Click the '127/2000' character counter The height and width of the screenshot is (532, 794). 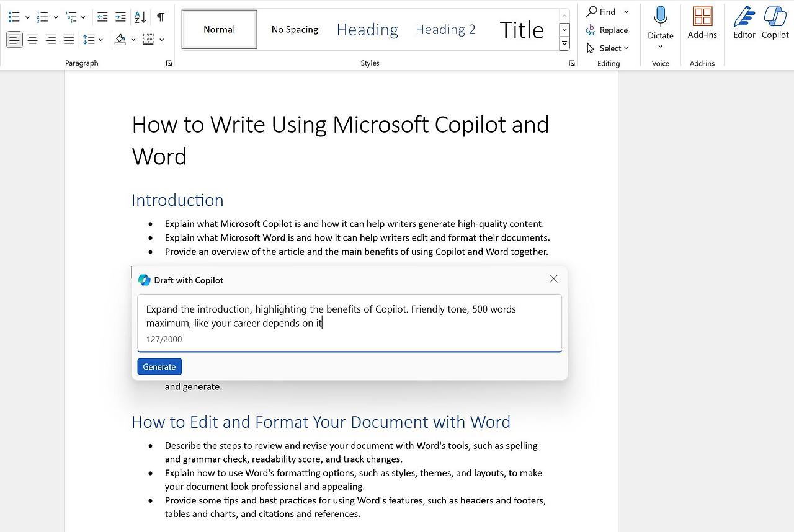(164, 339)
